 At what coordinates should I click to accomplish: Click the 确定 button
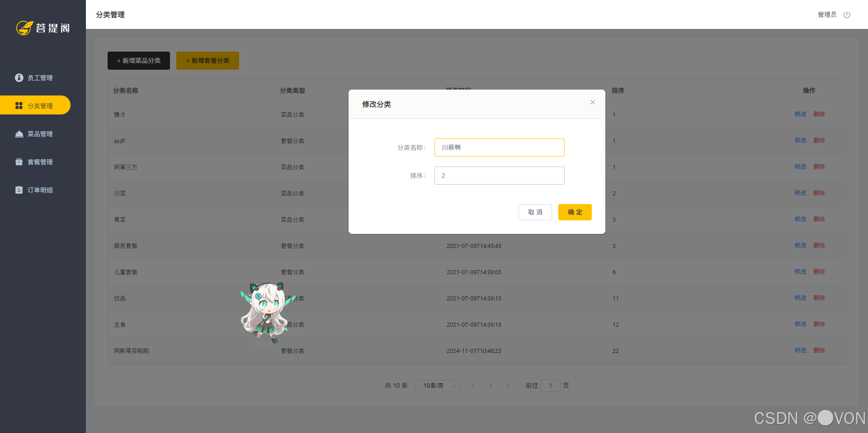(x=575, y=212)
